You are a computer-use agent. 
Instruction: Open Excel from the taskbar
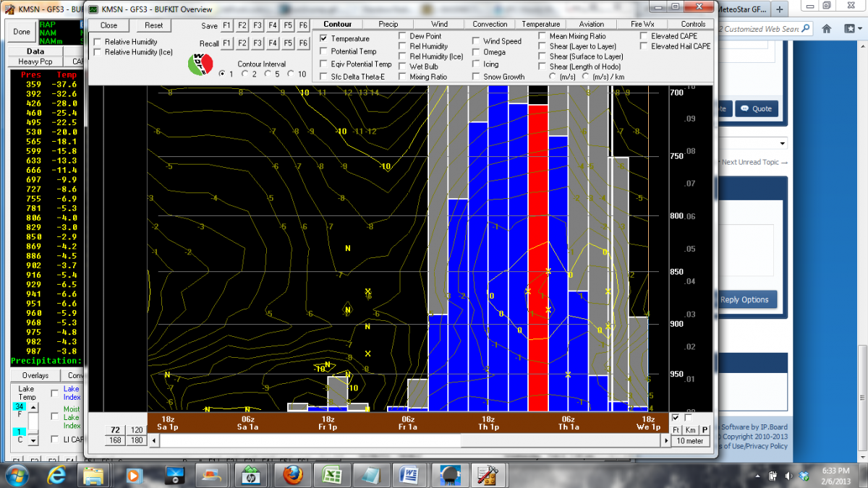332,475
